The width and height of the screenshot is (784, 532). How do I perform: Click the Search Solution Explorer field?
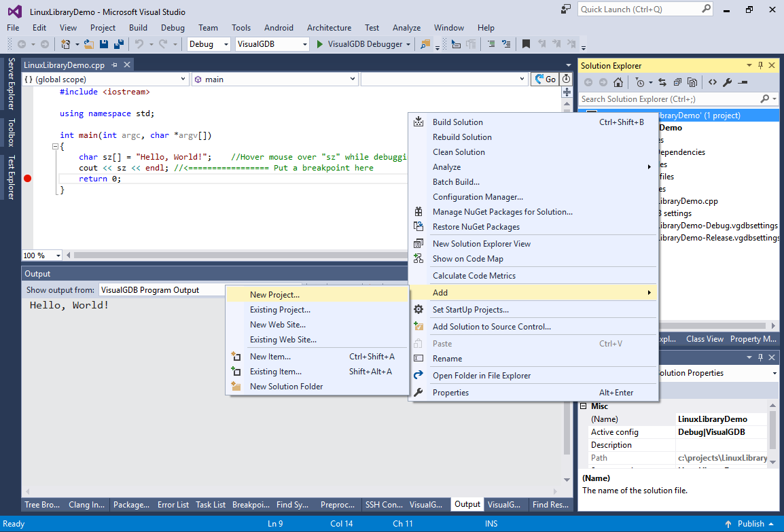coord(669,99)
